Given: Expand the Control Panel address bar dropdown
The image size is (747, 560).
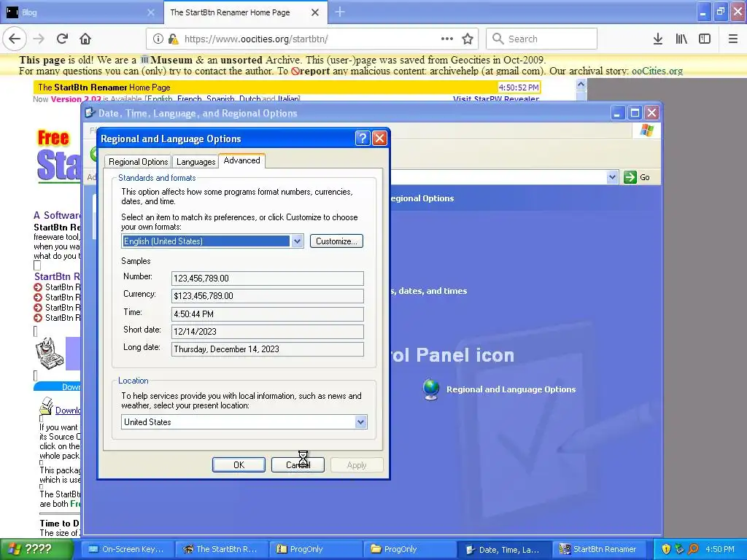Looking at the screenshot, I should click(x=613, y=177).
